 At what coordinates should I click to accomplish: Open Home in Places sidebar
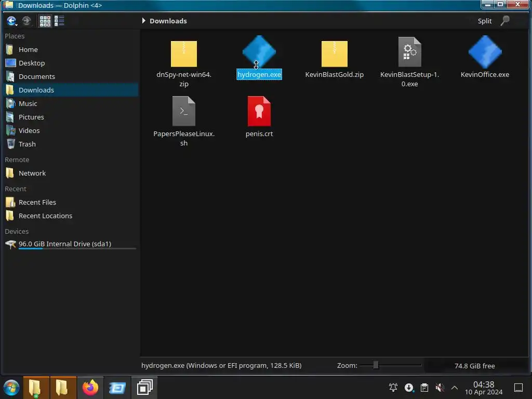tap(71, 49)
